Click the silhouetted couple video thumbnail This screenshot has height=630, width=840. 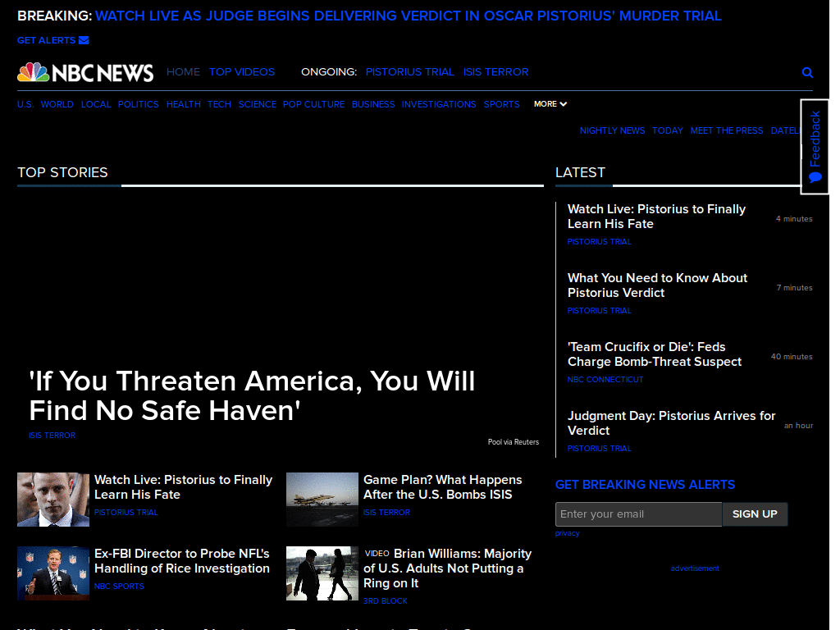[322, 573]
